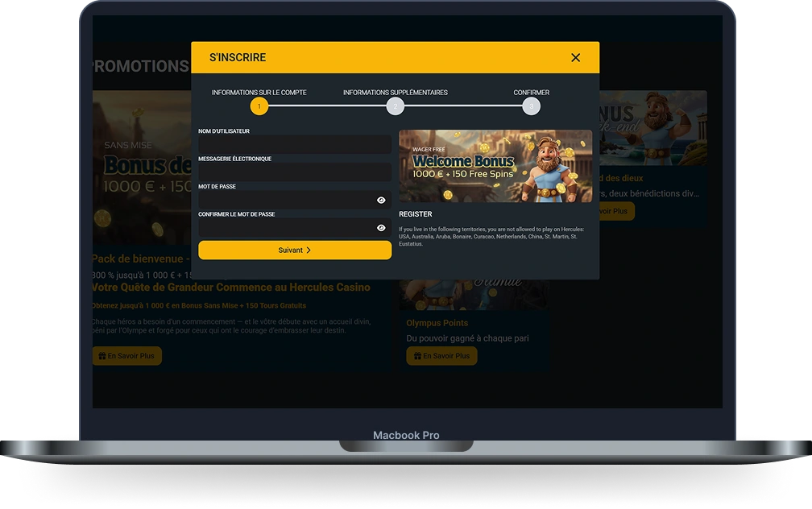This screenshot has height=509, width=812.
Task: Click gift icon in Pack de bienvenue button
Action: click(102, 356)
